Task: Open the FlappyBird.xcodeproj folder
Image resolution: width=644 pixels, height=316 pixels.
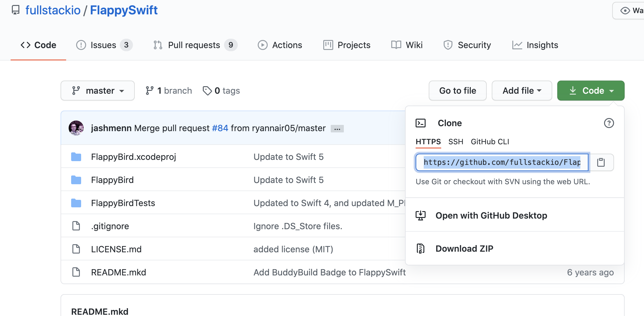Action: coord(133,157)
